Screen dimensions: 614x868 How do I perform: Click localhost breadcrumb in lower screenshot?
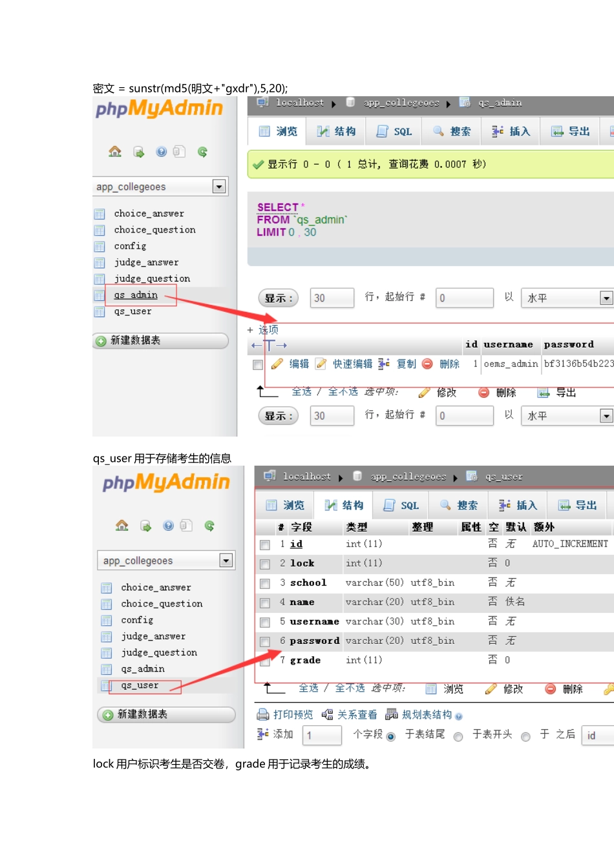306,477
